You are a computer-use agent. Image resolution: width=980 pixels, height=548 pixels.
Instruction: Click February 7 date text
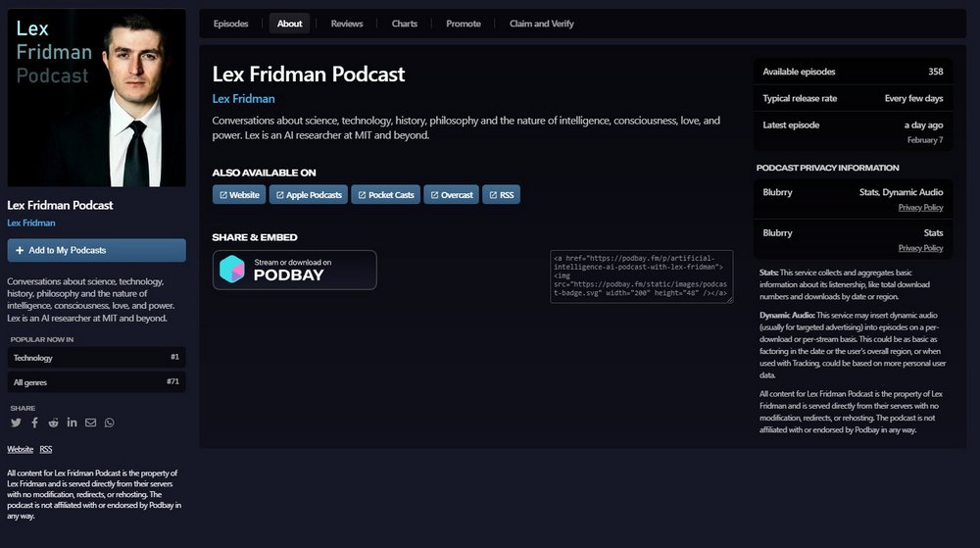point(925,140)
